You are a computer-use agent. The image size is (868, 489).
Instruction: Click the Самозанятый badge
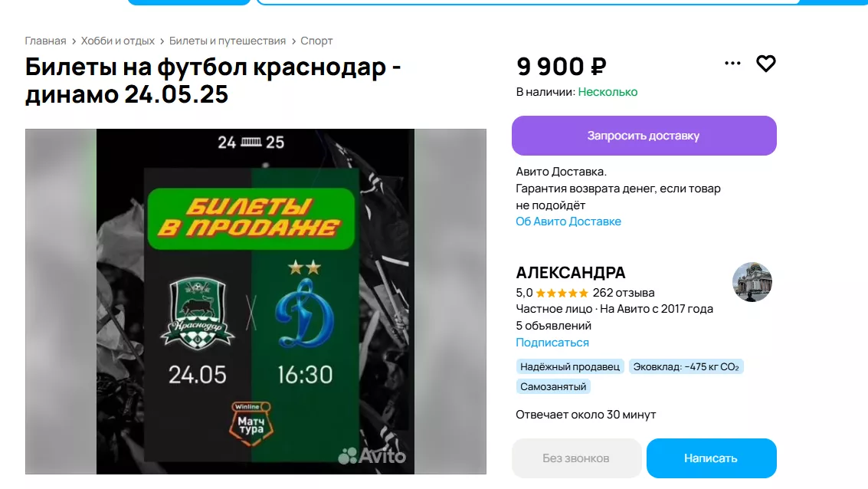pos(553,386)
